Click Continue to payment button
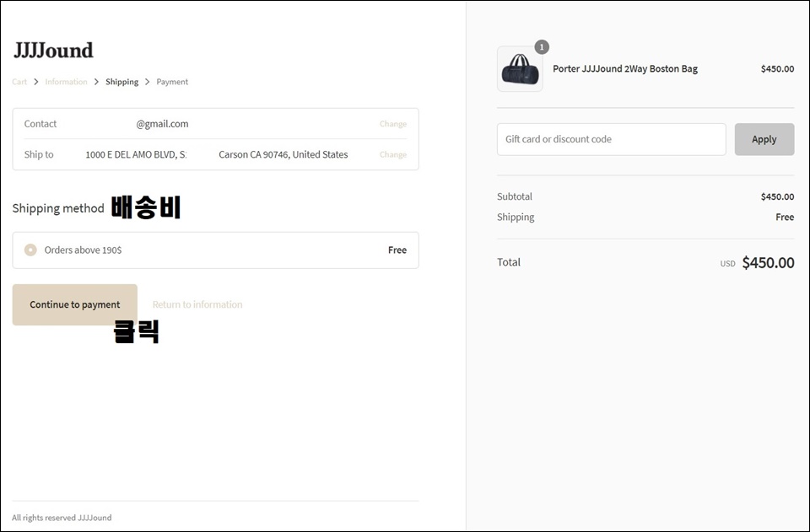This screenshot has height=532, width=810. (x=75, y=304)
